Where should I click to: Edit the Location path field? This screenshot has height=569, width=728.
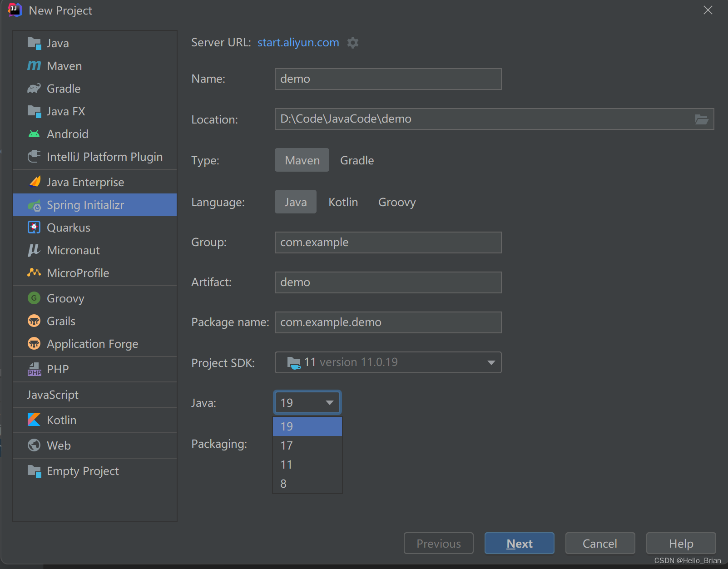(x=494, y=119)
